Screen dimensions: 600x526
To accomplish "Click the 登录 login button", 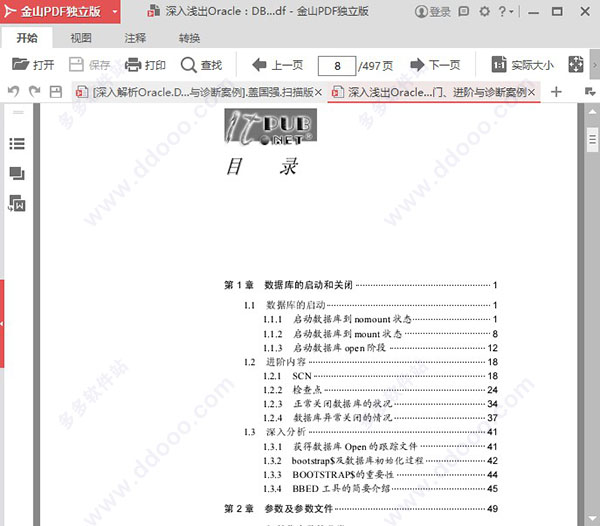I will tap(433, 11).
